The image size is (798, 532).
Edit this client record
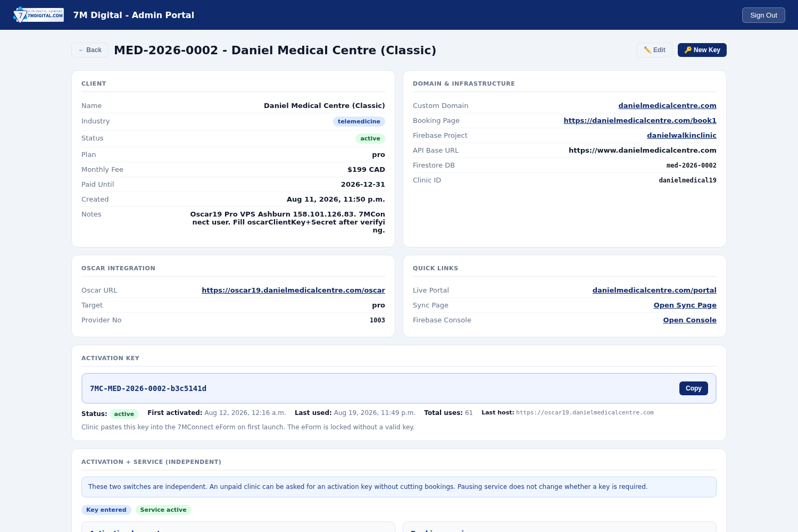pyautogui.click(x=654, y=50)
